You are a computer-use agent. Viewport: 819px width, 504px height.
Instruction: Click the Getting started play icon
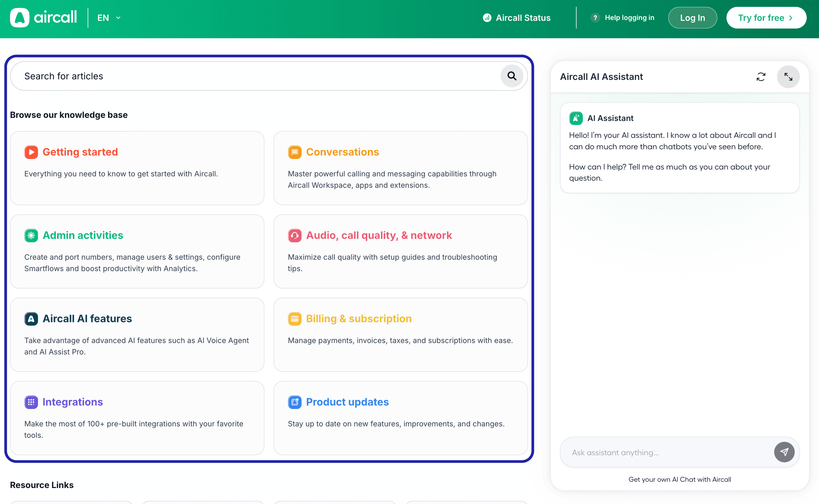tap(31, 152)
